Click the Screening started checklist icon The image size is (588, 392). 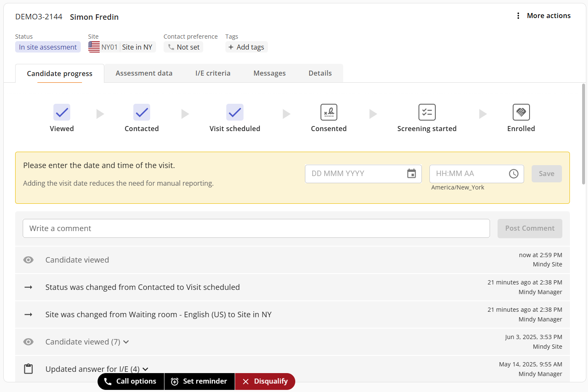427,112
